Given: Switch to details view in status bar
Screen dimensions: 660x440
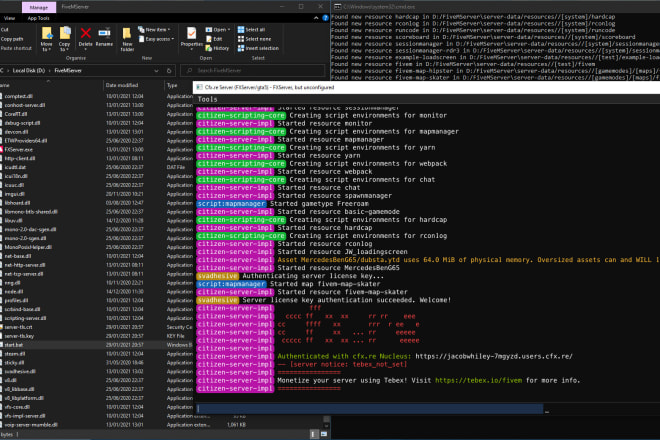Looking at the screenshot, I should tap(314, 434).
